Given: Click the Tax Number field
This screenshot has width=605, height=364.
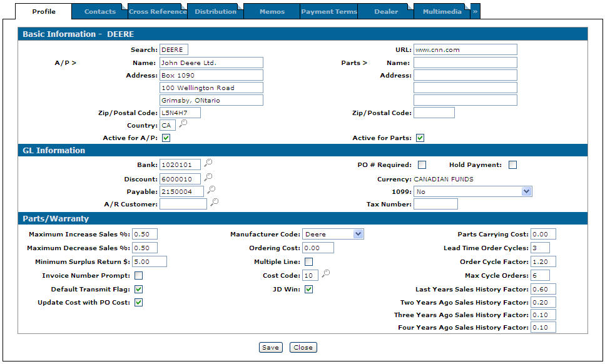Looking at the screenshot, I should 435,204.
